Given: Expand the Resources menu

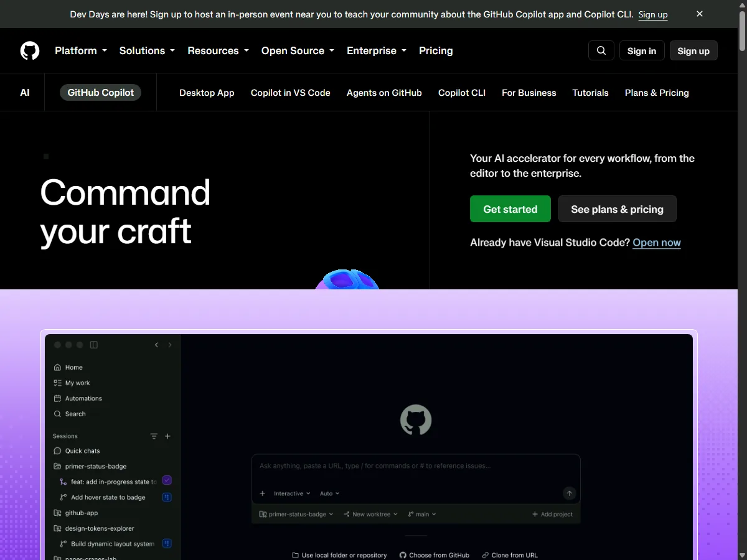Looking at the screenshot, I should [218, 50].
